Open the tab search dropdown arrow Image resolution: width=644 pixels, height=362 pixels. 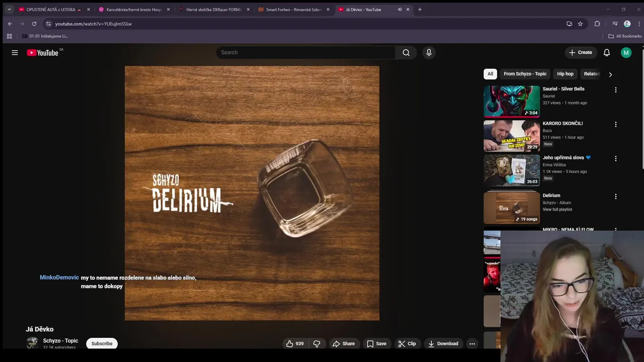pyautogui.click(x=9, y=9)
